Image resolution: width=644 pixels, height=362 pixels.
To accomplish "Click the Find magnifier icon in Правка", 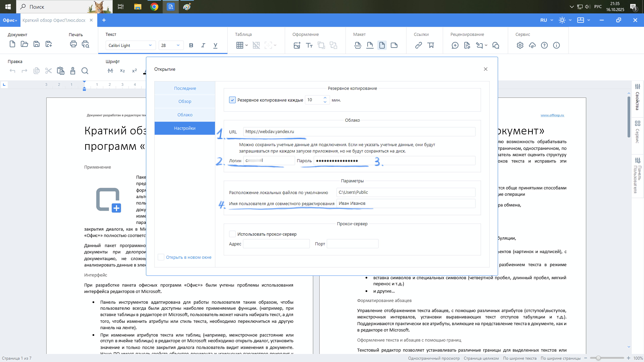I will tap(85, 71).
